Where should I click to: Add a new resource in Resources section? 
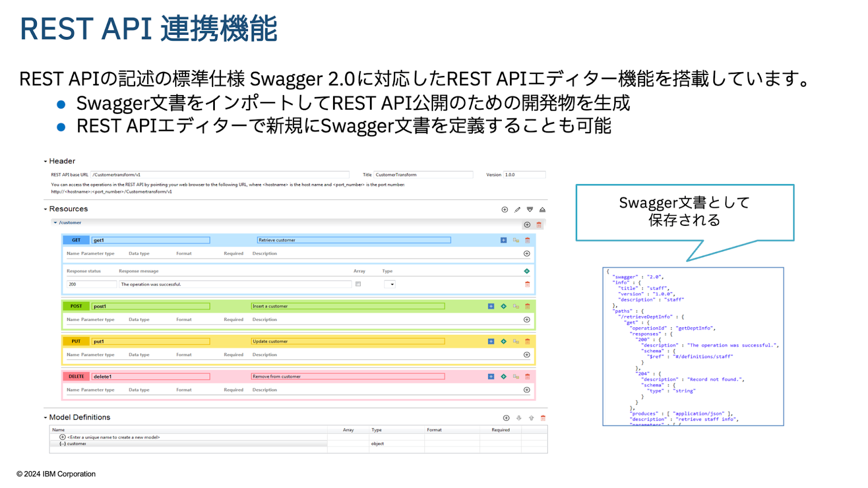coord(505,210)
